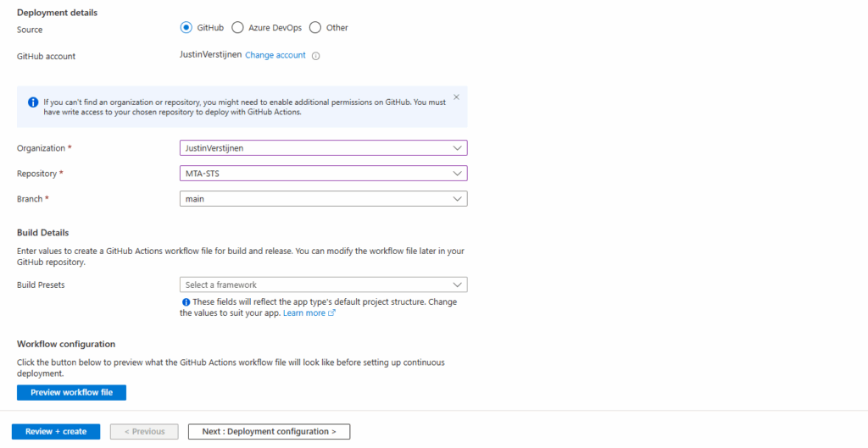Click the Change account link
Image resolution: width=868 pixels, height=448 pixels.
click(275, 55)
